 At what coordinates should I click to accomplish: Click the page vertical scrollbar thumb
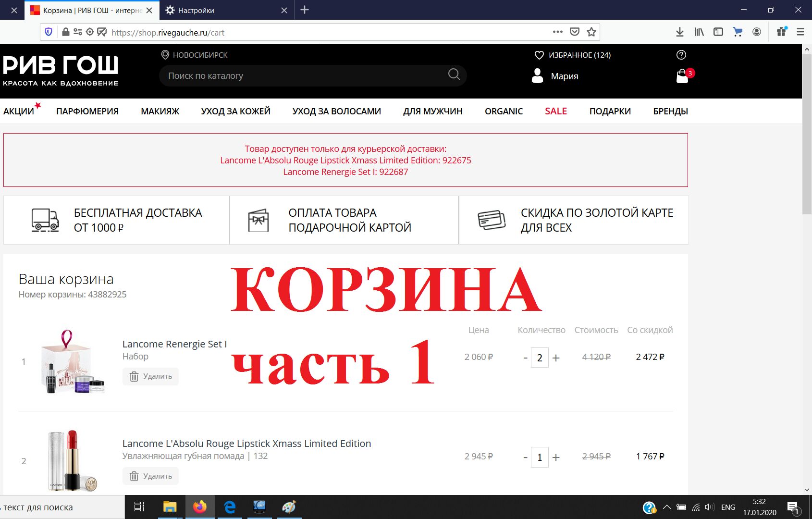point(807,135)
